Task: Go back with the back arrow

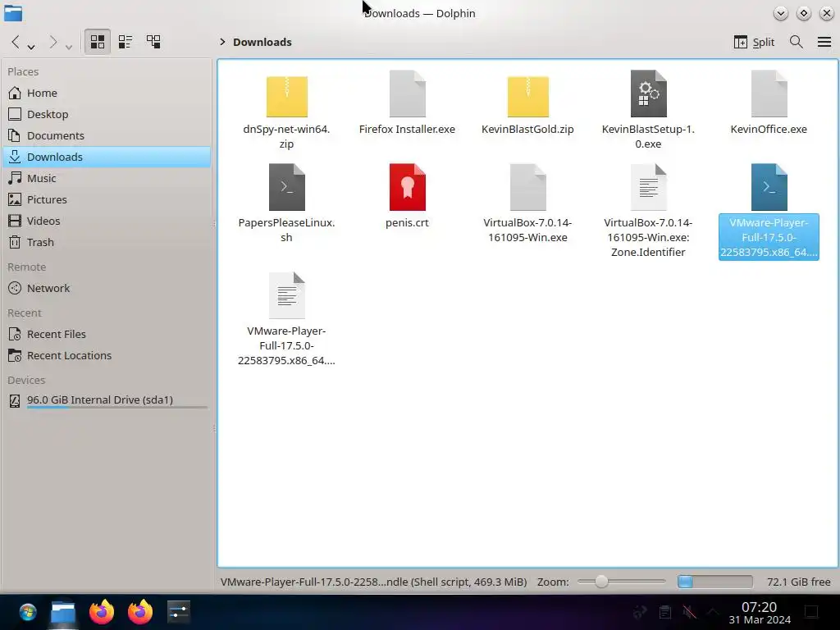Action: point(16,42)
